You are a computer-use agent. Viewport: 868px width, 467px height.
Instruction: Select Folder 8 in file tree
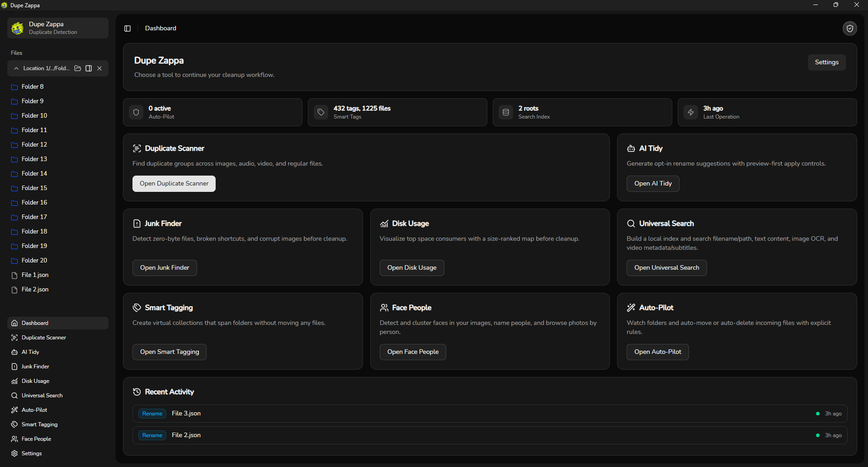pos(58,87)
